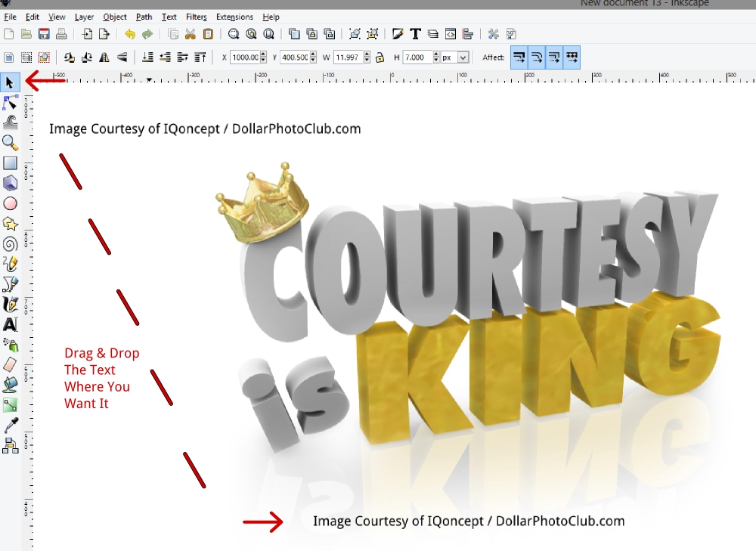This screenshot has width=756, height=551.
Task: Select the Spray tool
Action: [10, 345]
